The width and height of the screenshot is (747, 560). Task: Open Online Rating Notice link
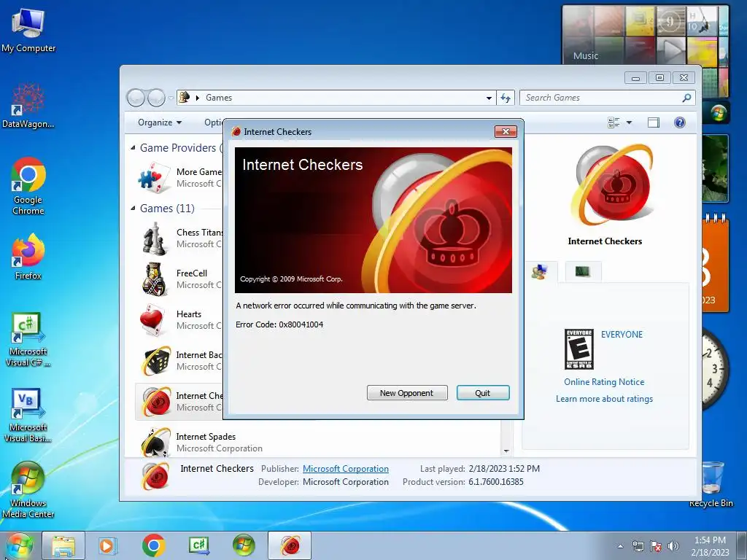click(603, 382)
